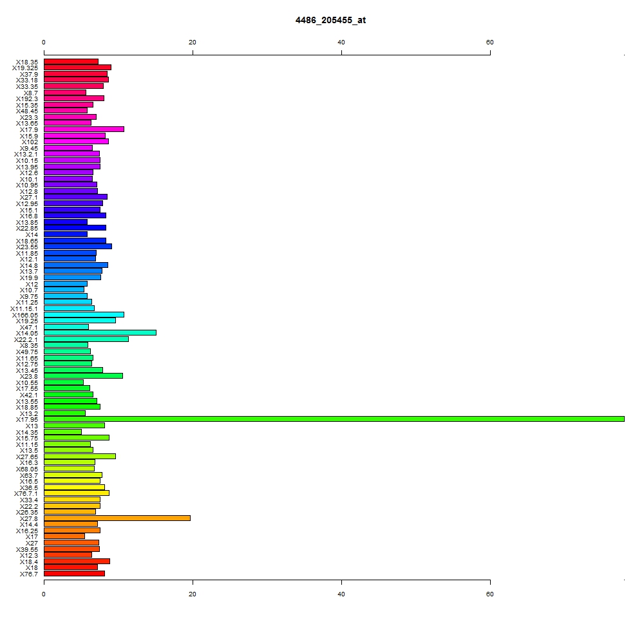Select the X16.8 row label
This screenshot has height=644, width=644.
point(29,216)
